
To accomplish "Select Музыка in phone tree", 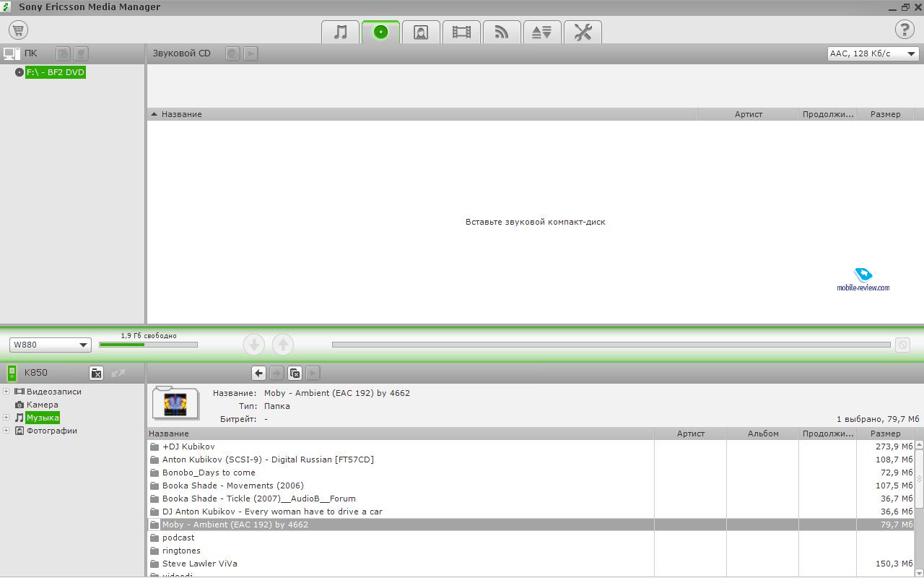I will (43, 418).
